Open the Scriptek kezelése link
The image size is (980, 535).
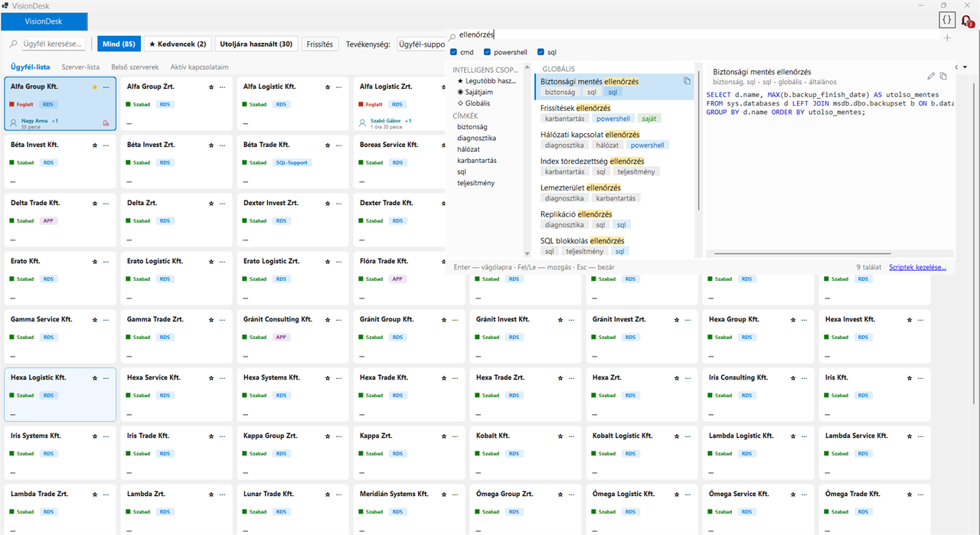[x=917, y=267]
